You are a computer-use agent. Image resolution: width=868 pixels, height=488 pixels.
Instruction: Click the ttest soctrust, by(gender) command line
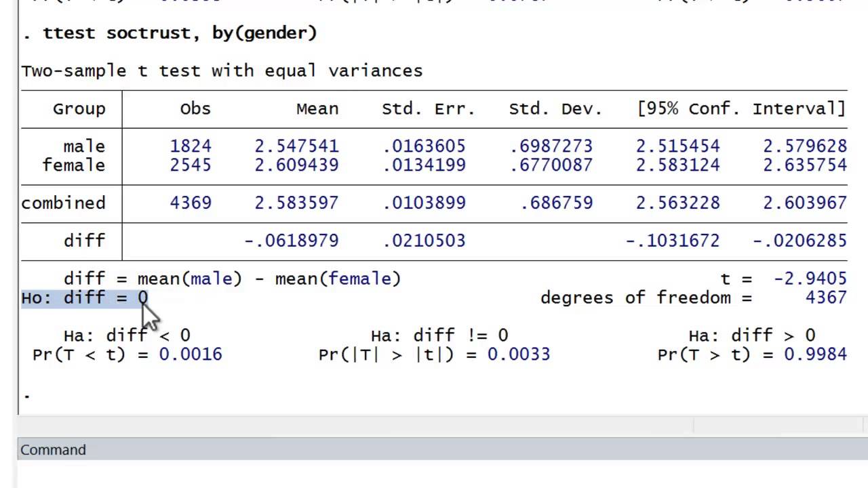click(170, 33)
